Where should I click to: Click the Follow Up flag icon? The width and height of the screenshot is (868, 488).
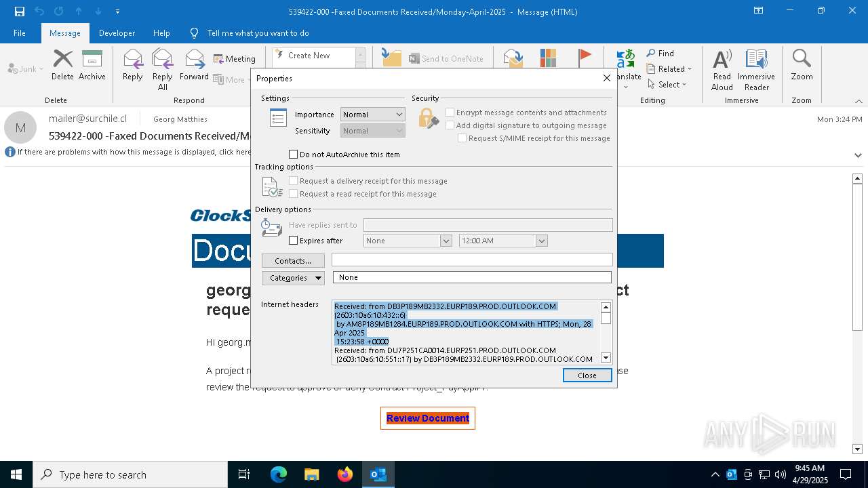coord(585,58)
